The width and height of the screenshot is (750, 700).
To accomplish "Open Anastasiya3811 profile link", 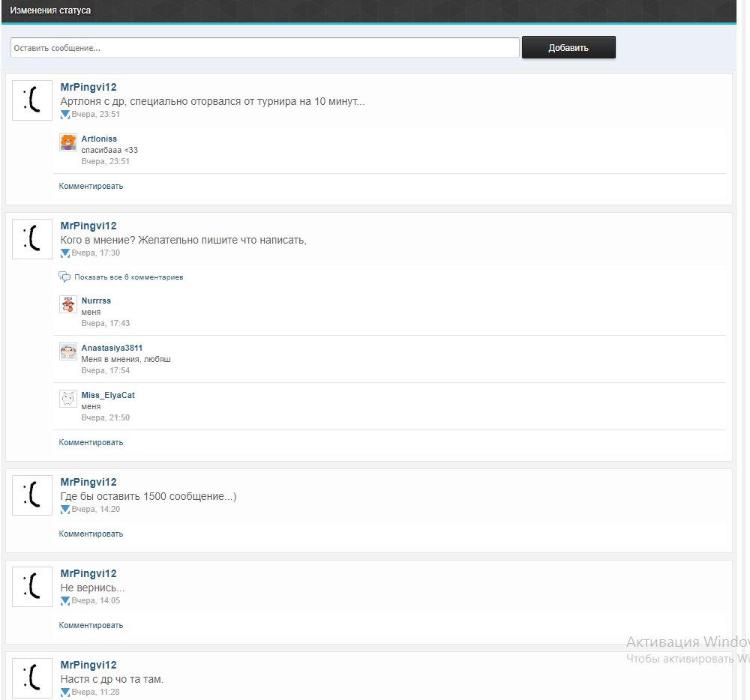I will (112, 348).
